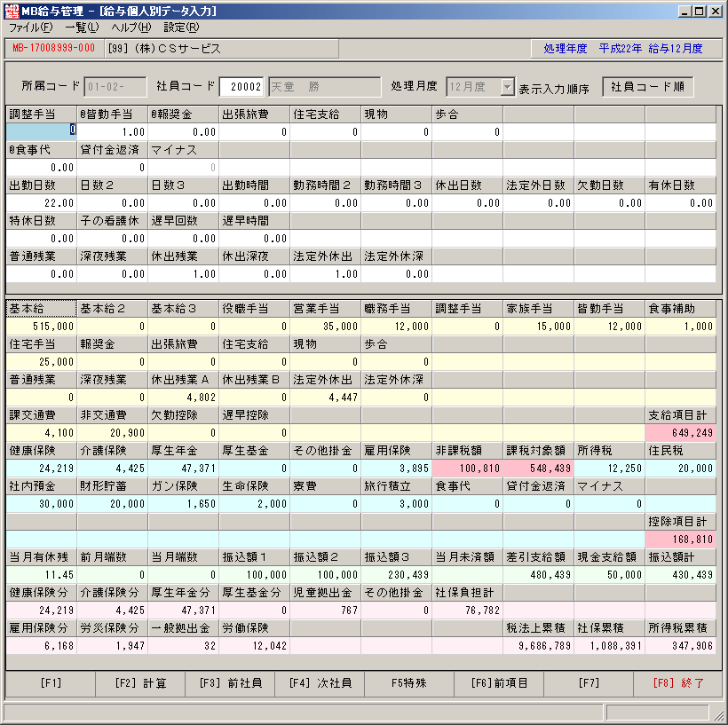The width and height of the screenshot is (728, 725).
Task: Click the 振込額3 value 230,439
Action: coord(397,575)
